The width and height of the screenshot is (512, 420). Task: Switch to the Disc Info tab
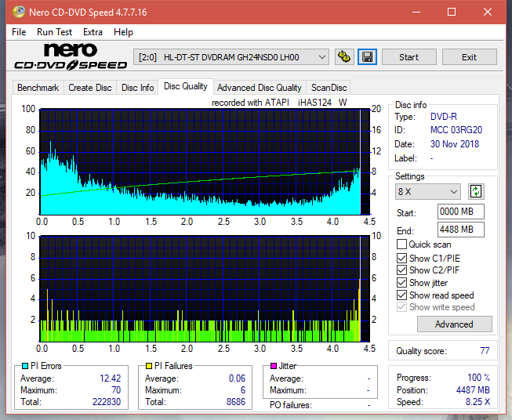point(137,88)
